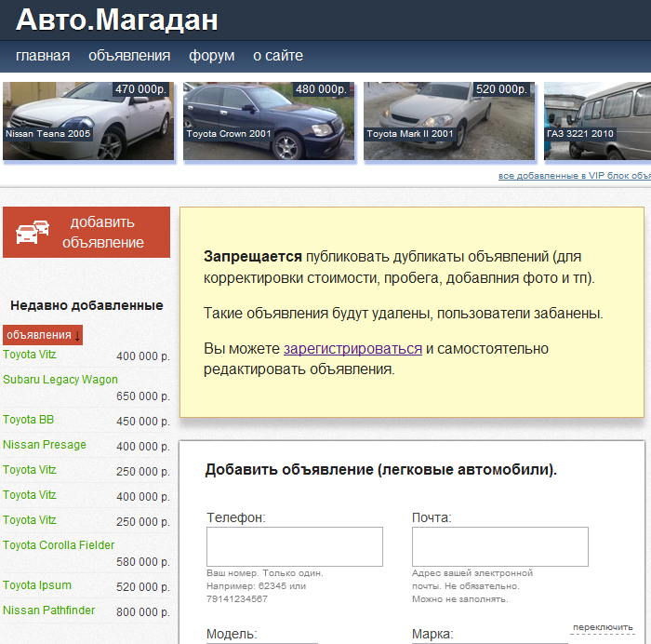651x644 pixels.
Task: Focus the Почта email field
Action: click(x=499, y=546)
